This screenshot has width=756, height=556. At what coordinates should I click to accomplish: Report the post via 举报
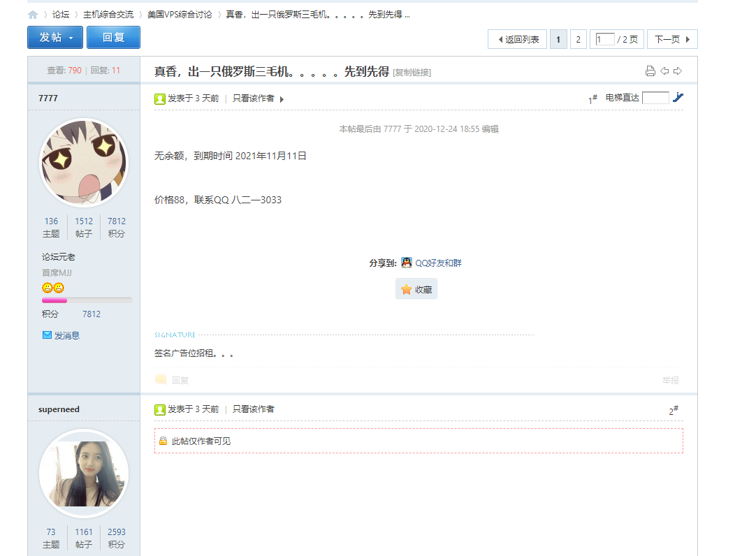click(x=671, y=380)
